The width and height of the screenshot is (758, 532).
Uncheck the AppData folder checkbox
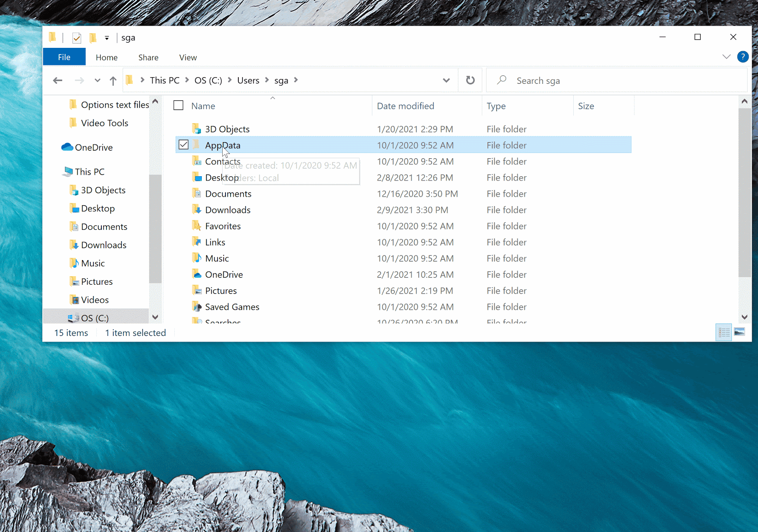183,144
